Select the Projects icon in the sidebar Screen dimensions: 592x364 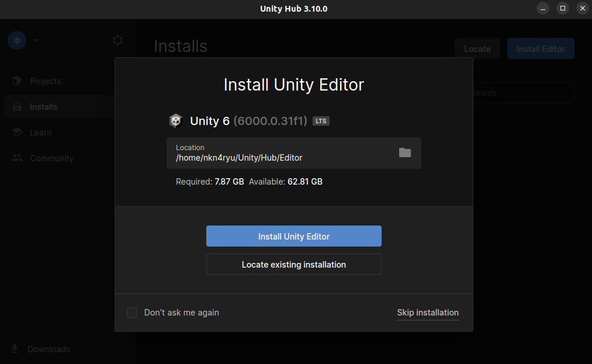(x=17, y=81)
